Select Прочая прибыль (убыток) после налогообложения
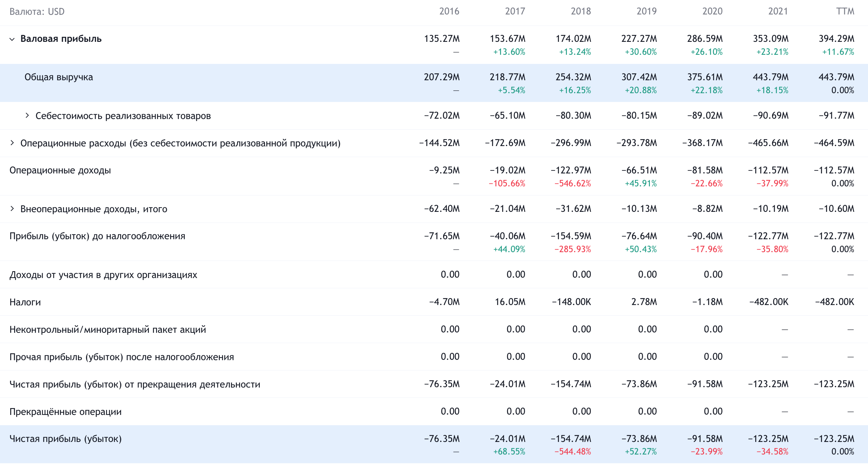This screenshot has width=868, height=464. 122,357
